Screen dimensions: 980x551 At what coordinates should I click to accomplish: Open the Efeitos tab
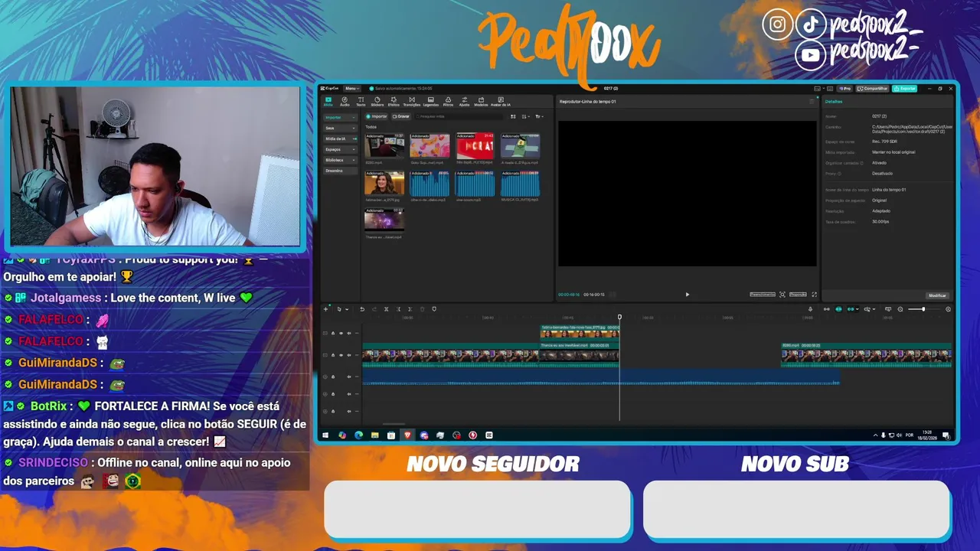(x=394, y=101)
